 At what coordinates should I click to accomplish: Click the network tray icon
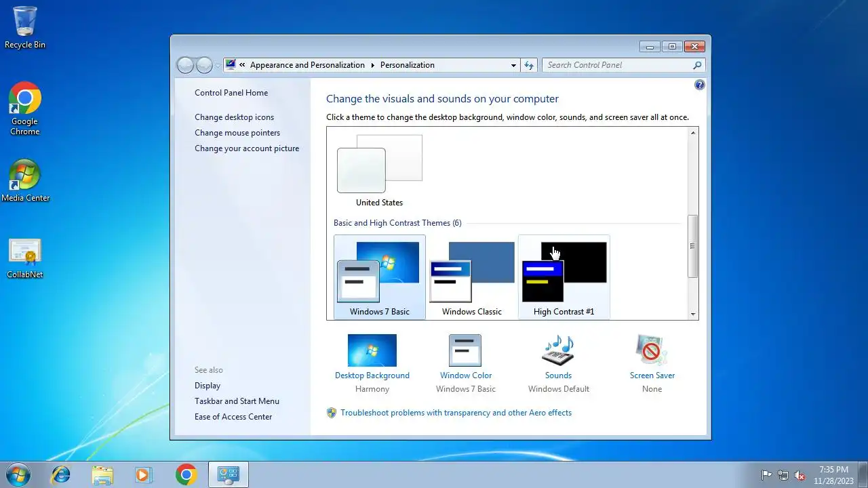(x=783, y=475)
